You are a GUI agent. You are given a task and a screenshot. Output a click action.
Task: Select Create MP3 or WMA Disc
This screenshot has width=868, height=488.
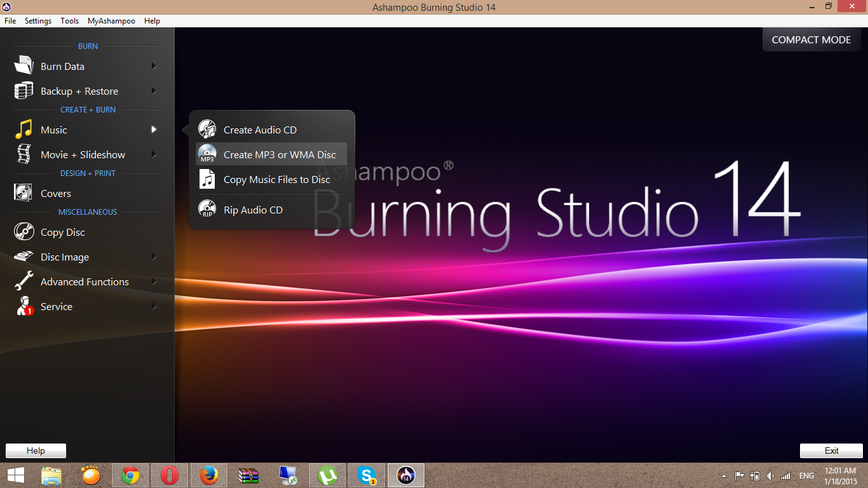point(280,154)
